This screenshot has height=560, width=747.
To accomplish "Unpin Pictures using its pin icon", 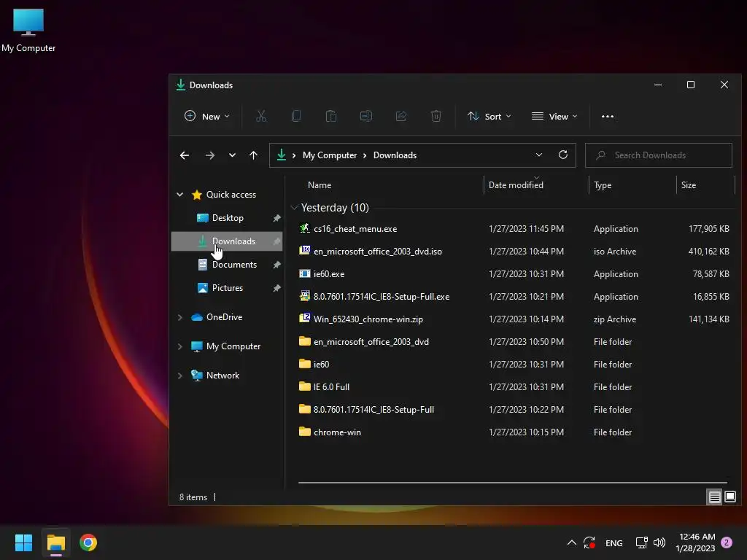I will (x=276, y=287).
